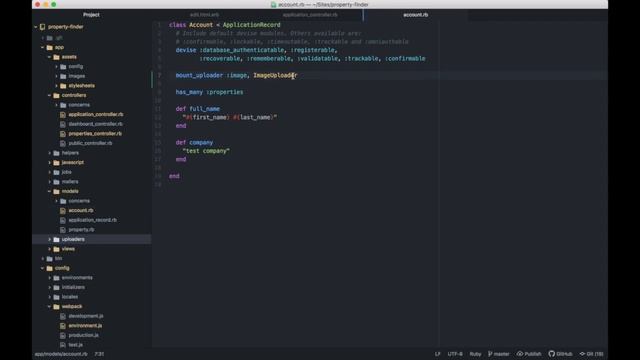Click the helpers folder icon

click(56, 153)
